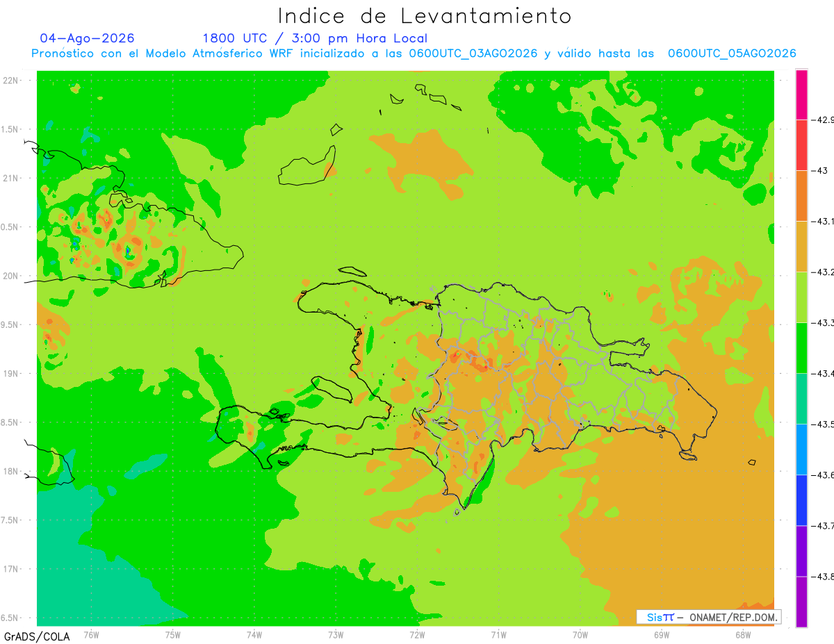
Task: Click the legend value '-43.3'
Action: coord(823,323)
